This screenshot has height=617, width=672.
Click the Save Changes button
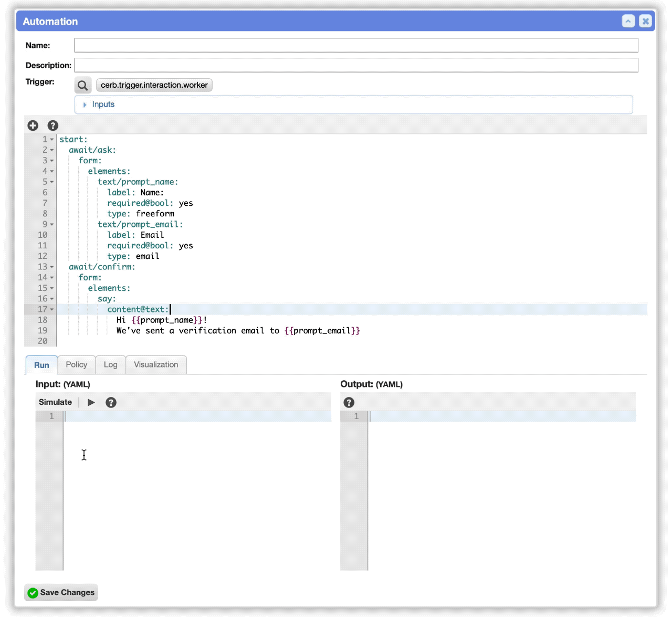[x=61, y=592]
